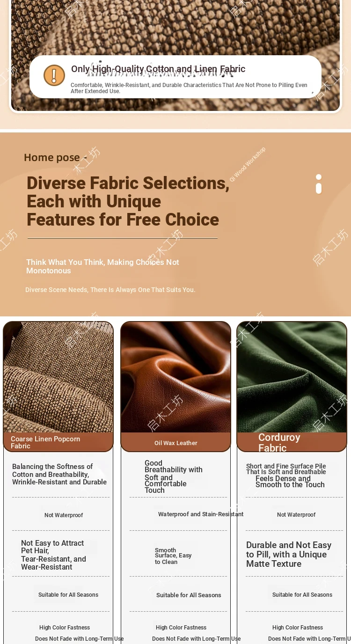
Task: Select the Oil Wax Leather label
Action: (x=176, y=443)
